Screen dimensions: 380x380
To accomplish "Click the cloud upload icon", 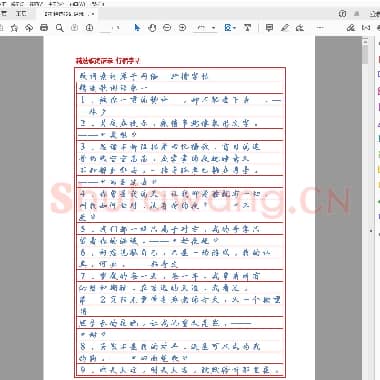I will (29, 28).
